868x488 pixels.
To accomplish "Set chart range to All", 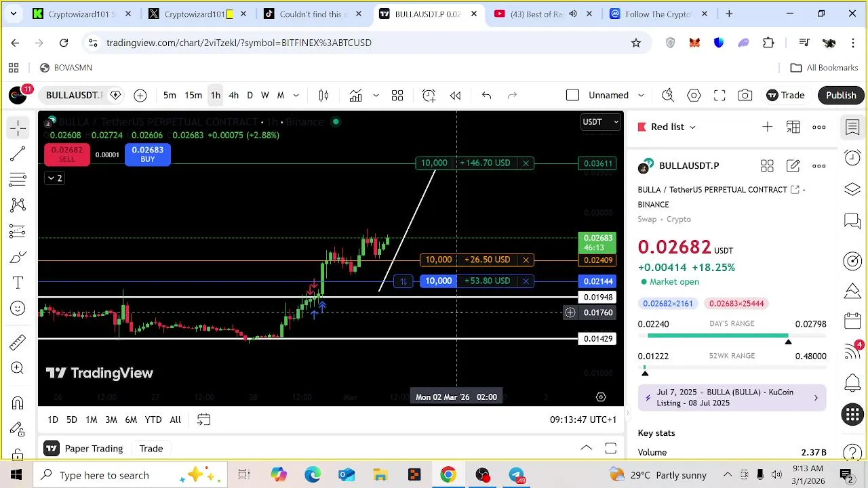I will point(175,420).
